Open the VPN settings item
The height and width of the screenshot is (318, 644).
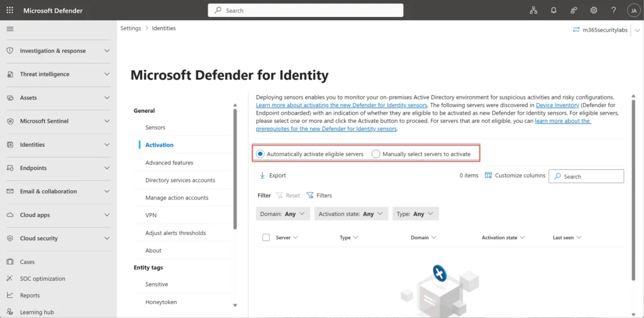[x=151, y=215]
